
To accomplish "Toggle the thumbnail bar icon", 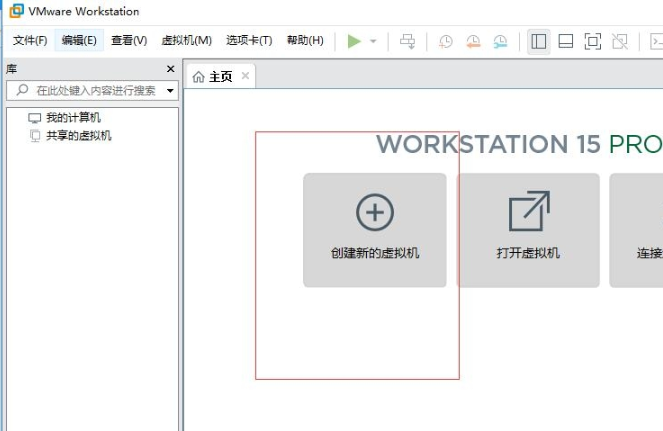I will click(566, 41).
